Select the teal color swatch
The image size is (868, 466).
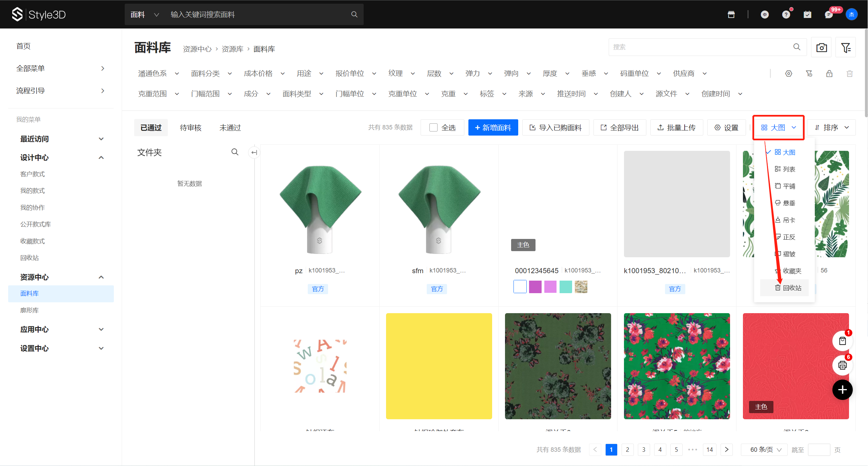coord(566,287)
